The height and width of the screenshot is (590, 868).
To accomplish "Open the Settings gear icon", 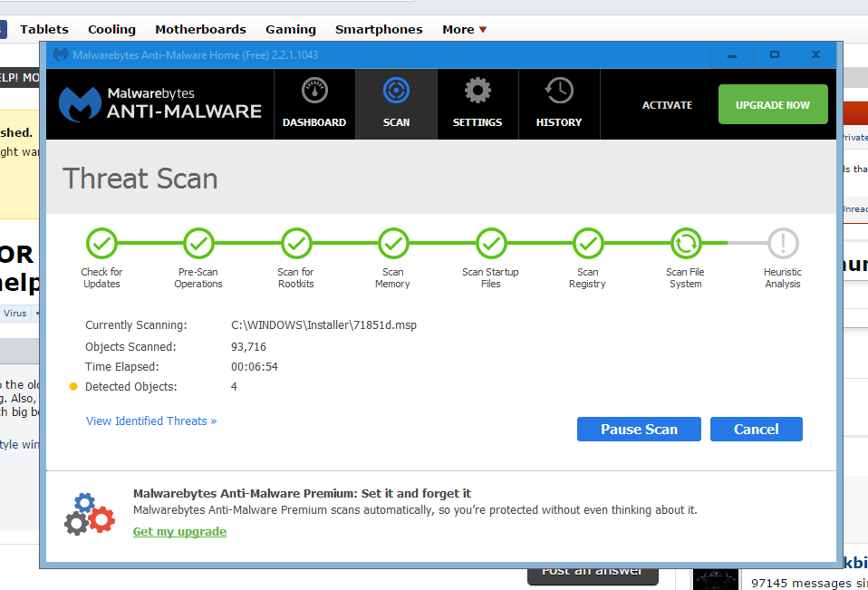I will coord(477,91).
